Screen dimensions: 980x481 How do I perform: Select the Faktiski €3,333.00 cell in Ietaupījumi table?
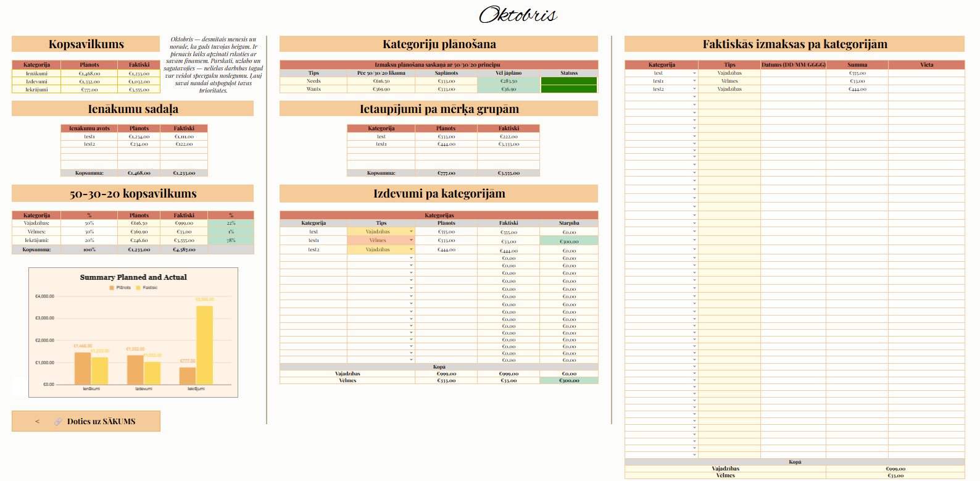509,144
